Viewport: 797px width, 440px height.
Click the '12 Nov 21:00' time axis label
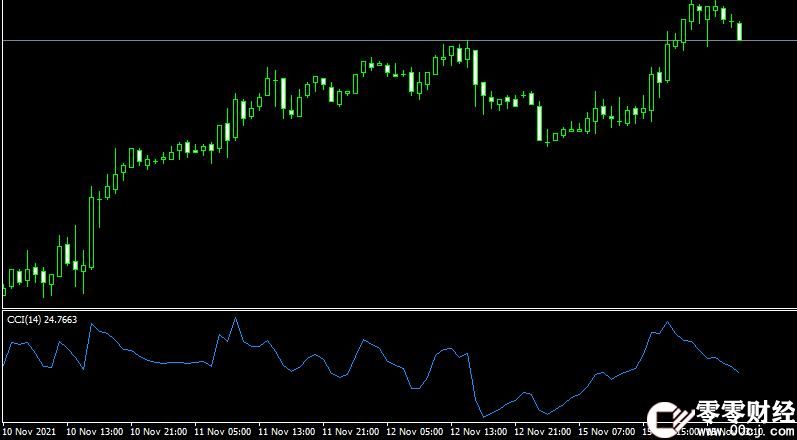pos(543,431)
